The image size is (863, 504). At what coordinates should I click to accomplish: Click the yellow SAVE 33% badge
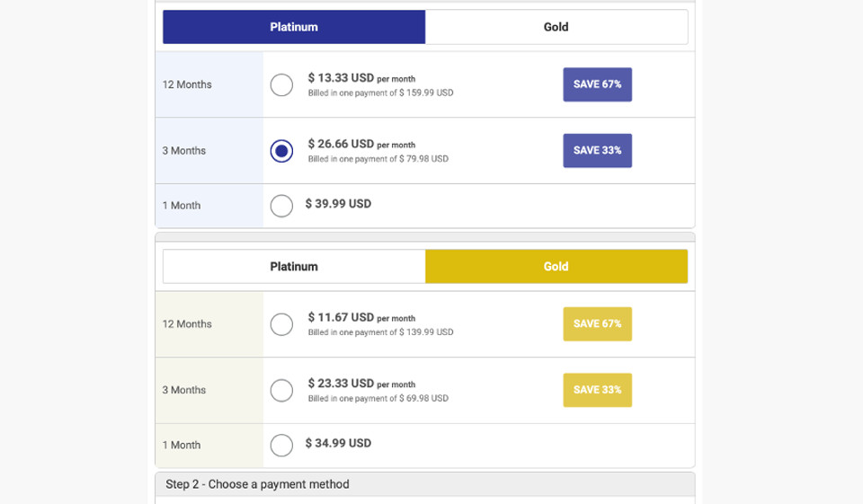(x=597, y=390)
